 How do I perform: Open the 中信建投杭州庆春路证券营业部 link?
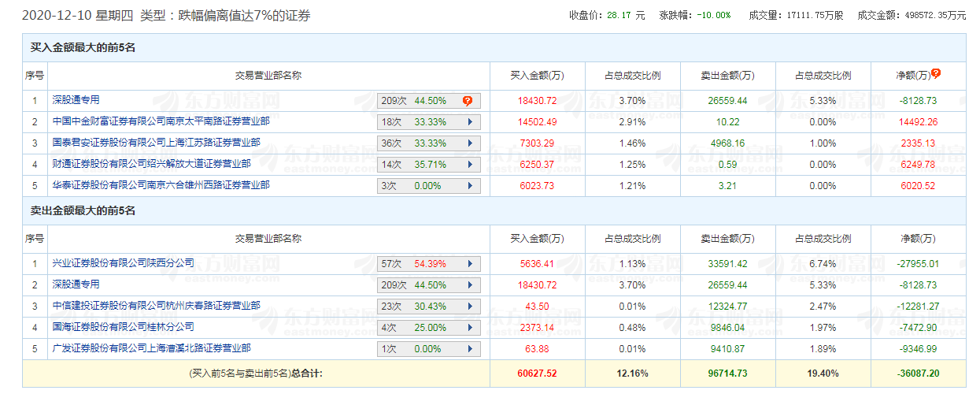click(156, 305)
